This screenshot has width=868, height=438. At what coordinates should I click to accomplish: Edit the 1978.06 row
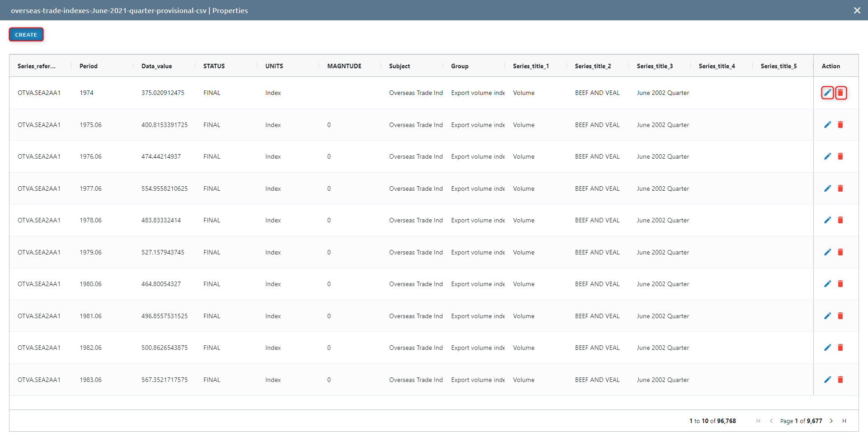pos(827,220)
